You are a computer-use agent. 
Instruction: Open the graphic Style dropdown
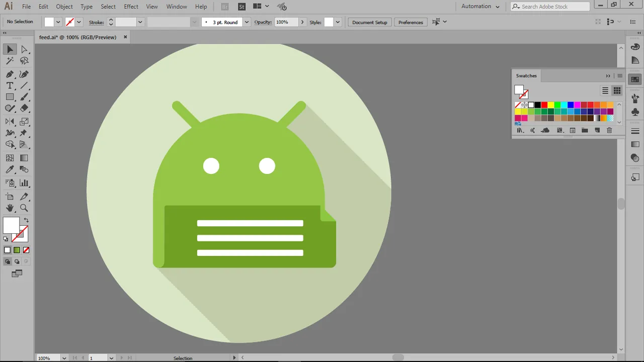(x=338, y=22)
